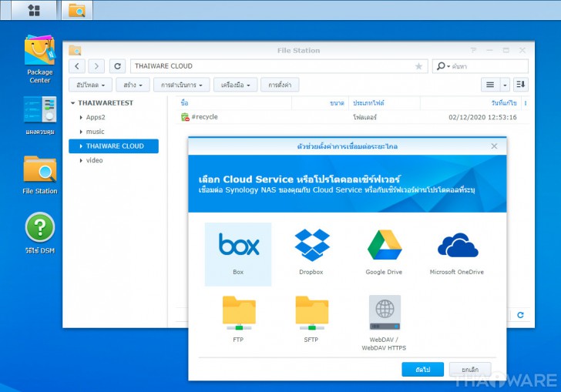Viewport: 561px width, 392px height.
Task: Open the Tools dropdown menu
Action: tap(236, 85)
